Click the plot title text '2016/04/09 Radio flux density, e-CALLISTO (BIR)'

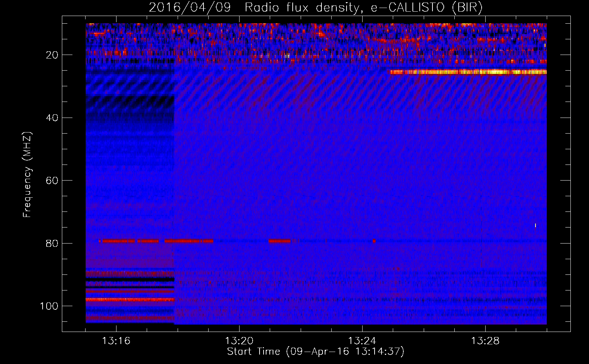(316, 8)
